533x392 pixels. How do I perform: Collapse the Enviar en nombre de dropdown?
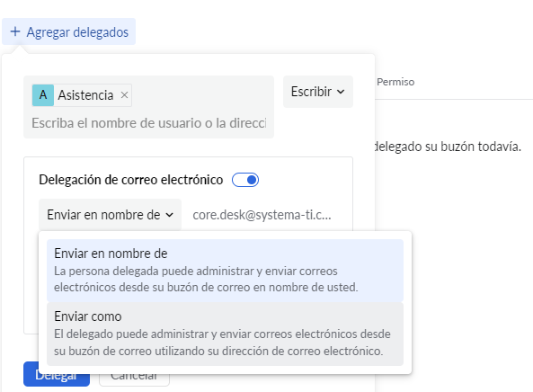point(111,215)
